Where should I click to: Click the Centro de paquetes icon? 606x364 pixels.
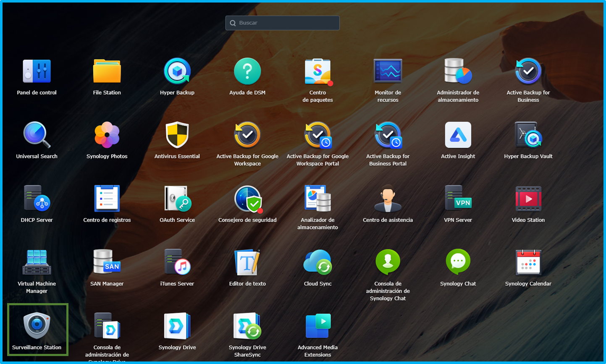318,71
